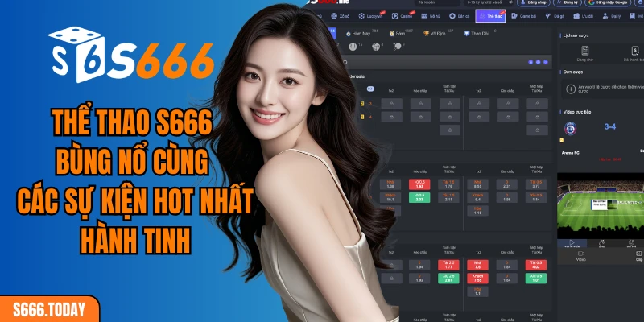Select handicap 0 odds 1.58

507,197
